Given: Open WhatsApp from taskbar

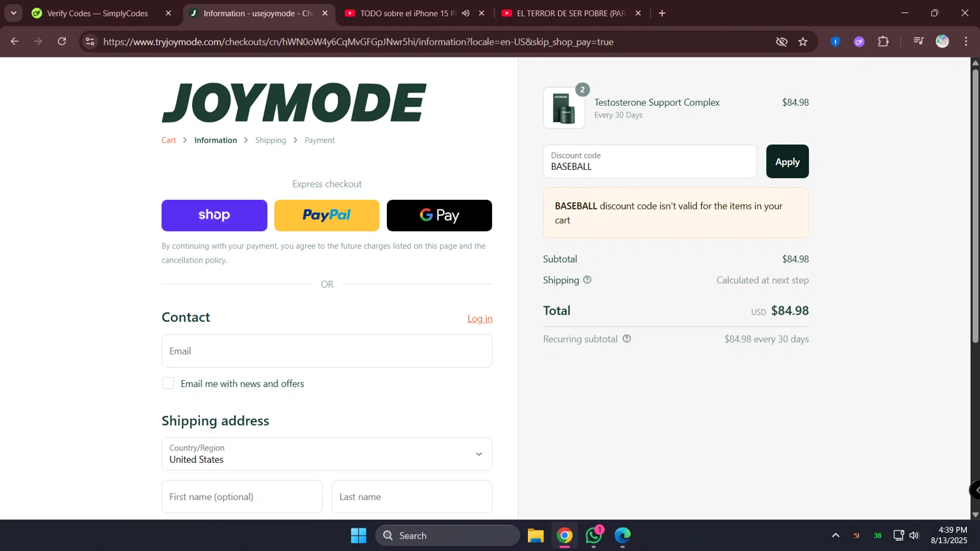Looking at the screenshot, I should [594, 535].
